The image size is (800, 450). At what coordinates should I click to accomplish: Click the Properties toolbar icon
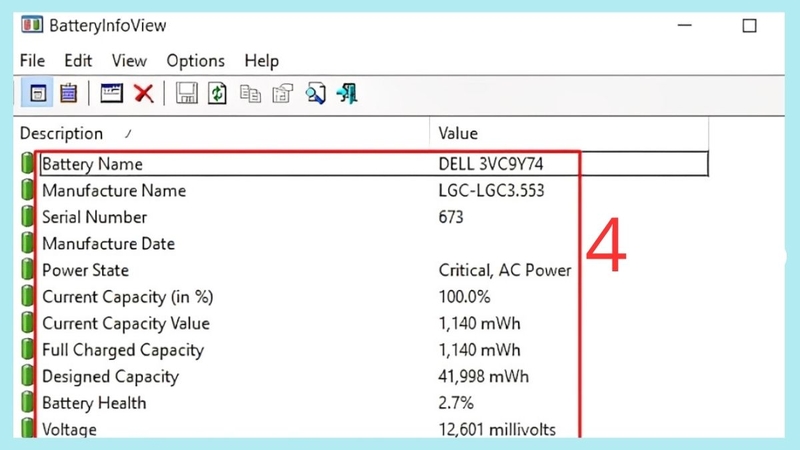[283, 94]
